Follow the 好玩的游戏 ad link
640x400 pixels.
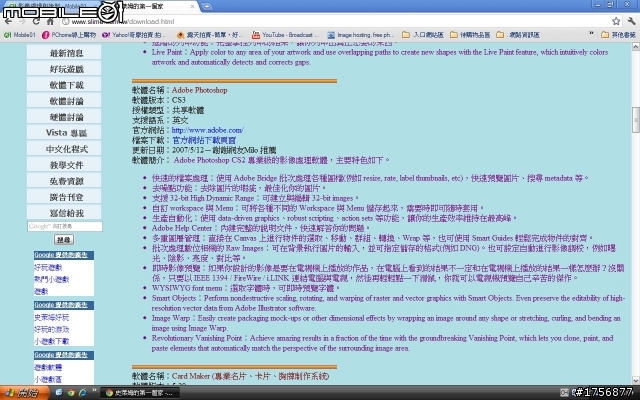(51, 329)
